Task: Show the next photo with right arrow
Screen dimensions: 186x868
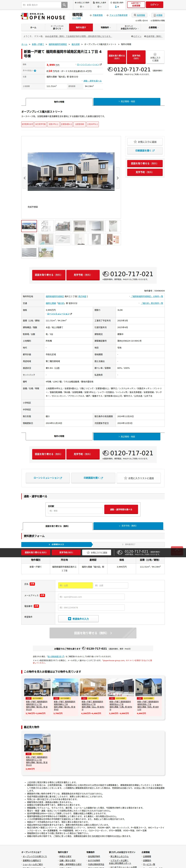Action: [117, 178]
